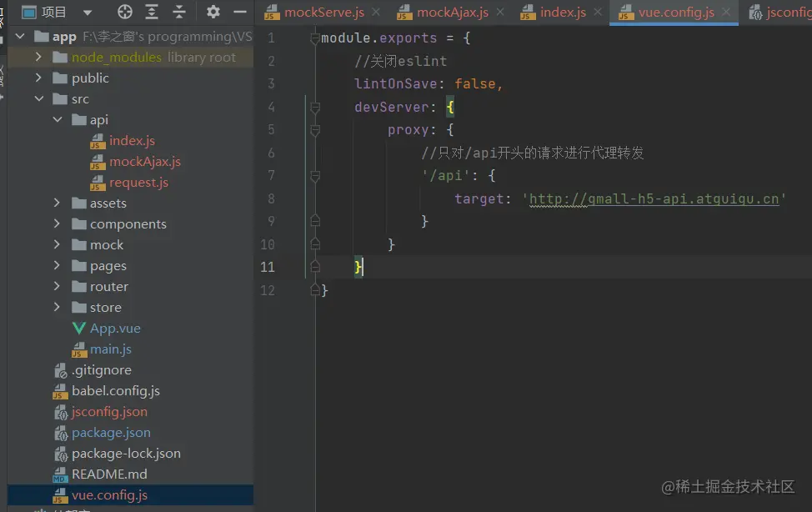812x512 pixels.
Task: Collapse the app project root chevron
Action: coord(20,37)
